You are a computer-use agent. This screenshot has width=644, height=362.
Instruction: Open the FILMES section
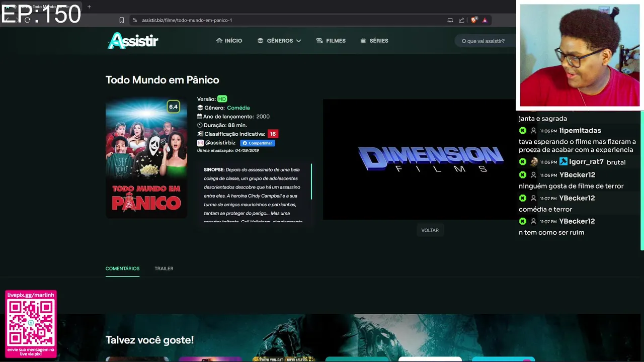331,41
